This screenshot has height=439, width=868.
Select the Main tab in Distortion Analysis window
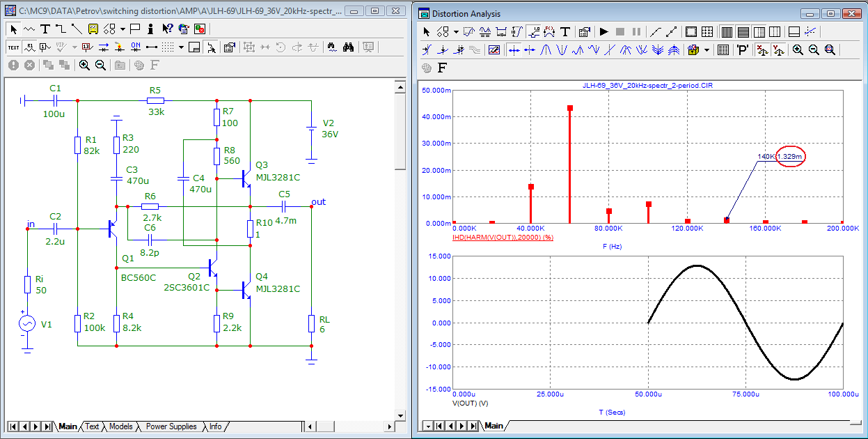(x=494, y=426)
